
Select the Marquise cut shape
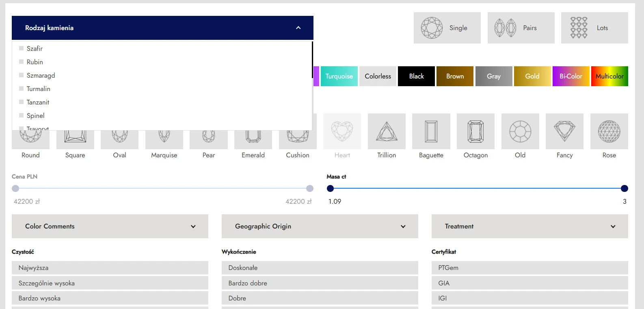point(164,140)
